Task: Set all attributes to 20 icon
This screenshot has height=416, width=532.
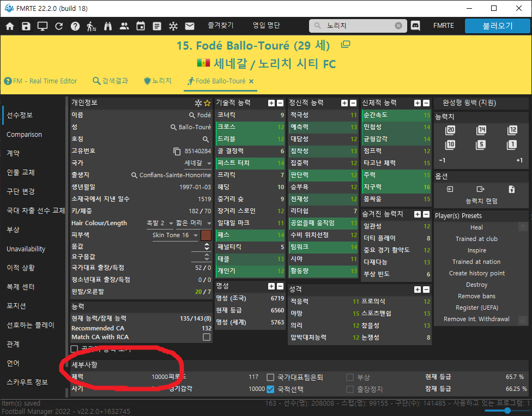Action: coord(450,130)
